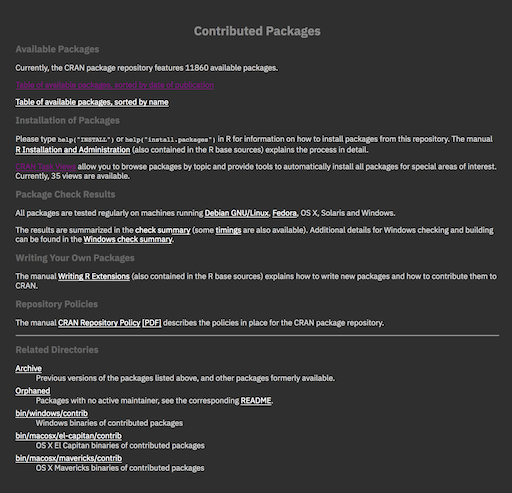This screenshot has height=493, width=512.
Task: Open the PDF version of repository policy
Action: coord(152,323)
